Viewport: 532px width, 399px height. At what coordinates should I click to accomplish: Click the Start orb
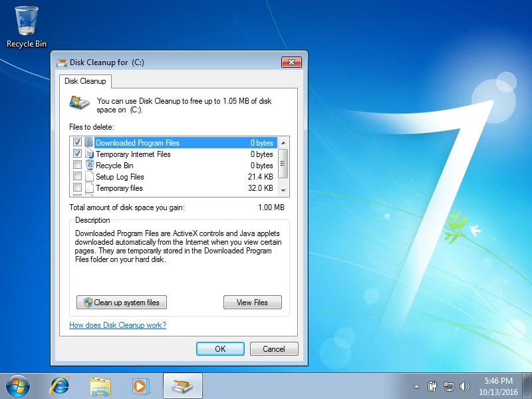[17, 386]
